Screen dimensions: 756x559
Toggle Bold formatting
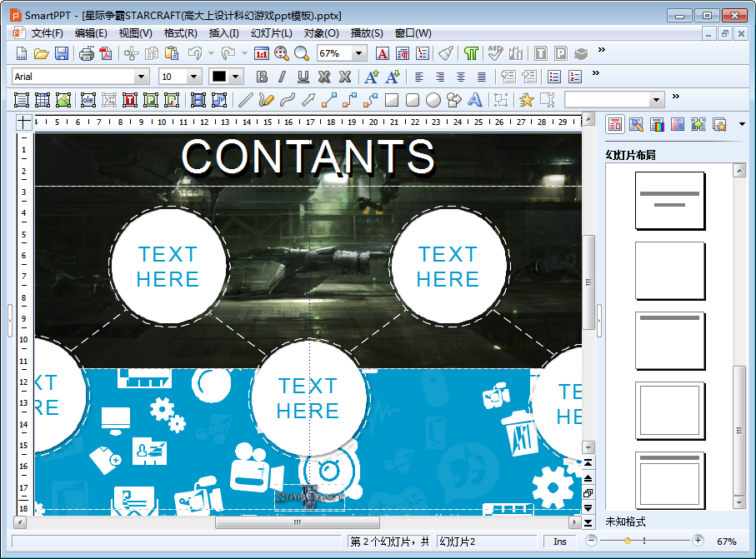(262, 77)
